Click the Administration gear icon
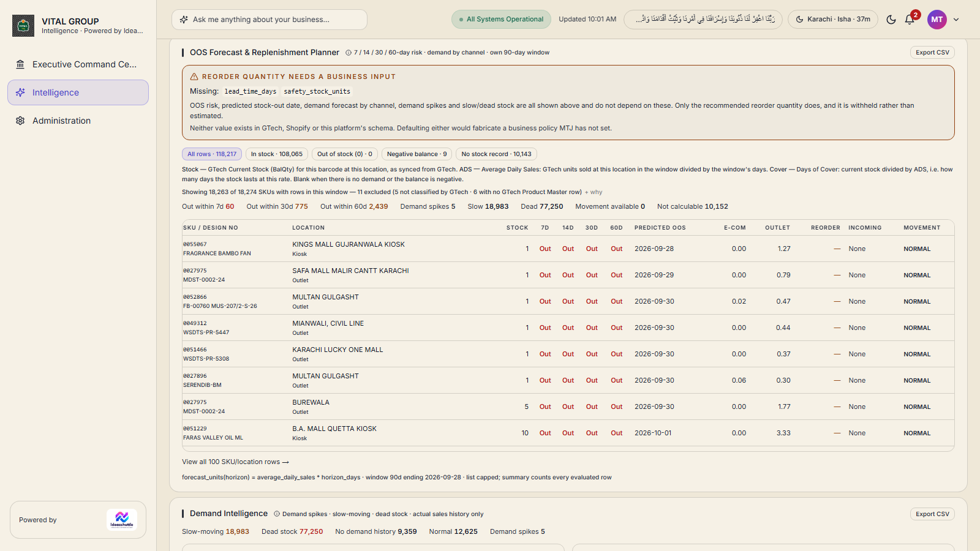The image size is (980, 551). click(x=20, y=121)
